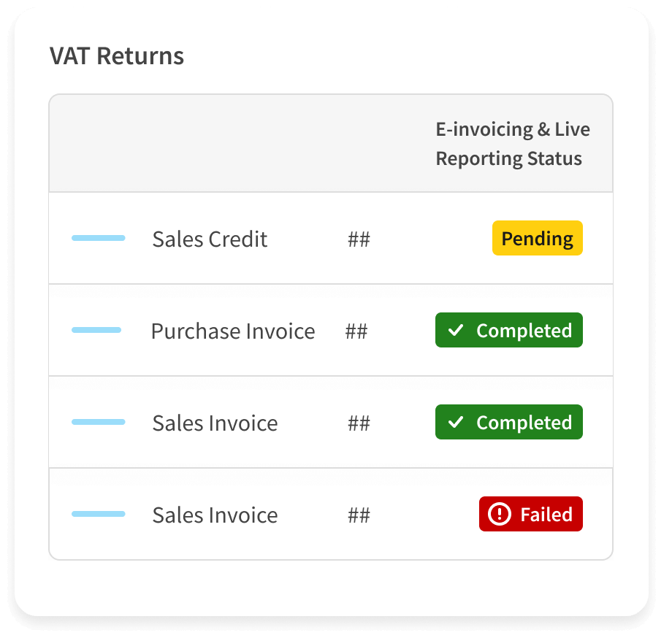The width and height of the screenshot is (672, 638).
Task: Click the exclamation icon in the Failed badge
Action: [500, 515]
